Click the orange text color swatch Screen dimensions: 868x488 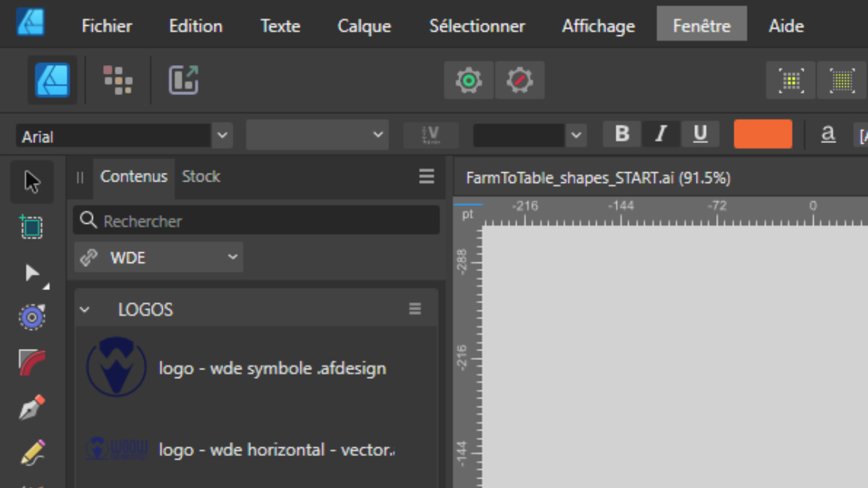763,134
